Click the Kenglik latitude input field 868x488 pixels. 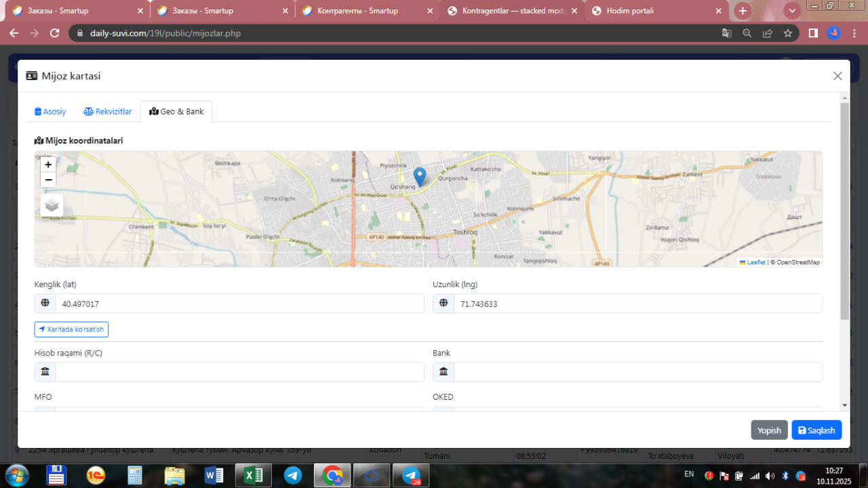[239, 304]
